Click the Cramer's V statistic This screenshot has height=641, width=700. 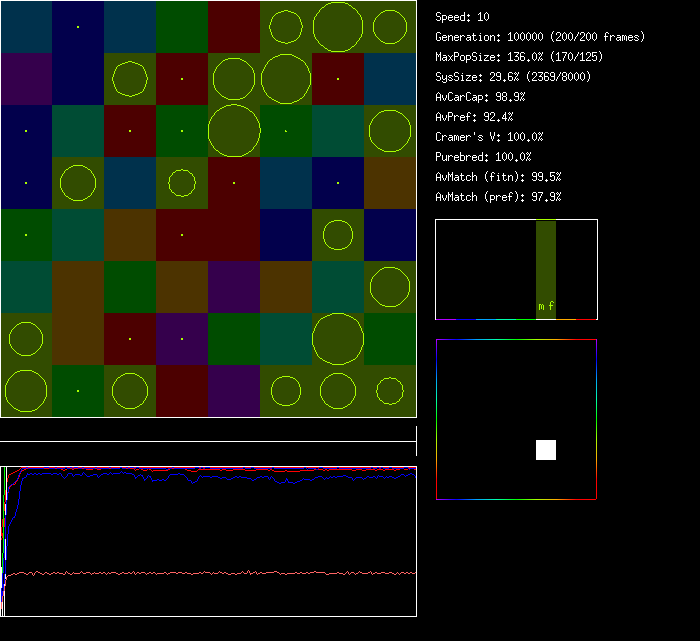[x=489, y=137]
